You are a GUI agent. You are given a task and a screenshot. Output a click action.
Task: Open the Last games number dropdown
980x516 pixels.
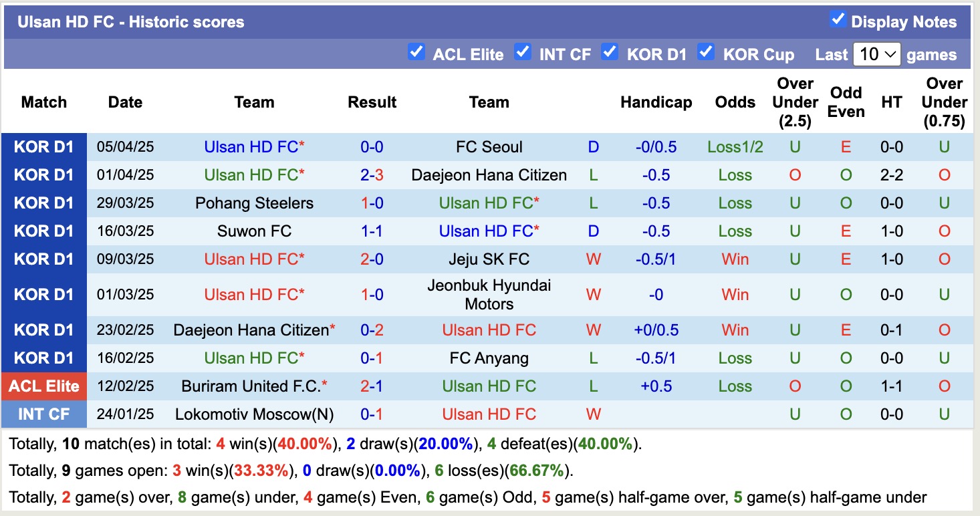pyautogui.click(x=877, y=54)
